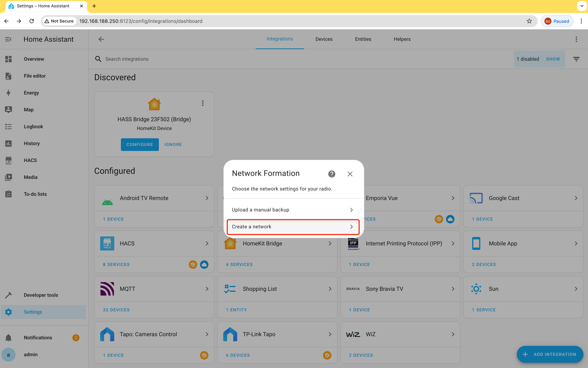The width and height of the screenshot is (588, 368).
Task: Choose Upload a manual backup option
Action: pyautogui.click(x=293, y=210)
